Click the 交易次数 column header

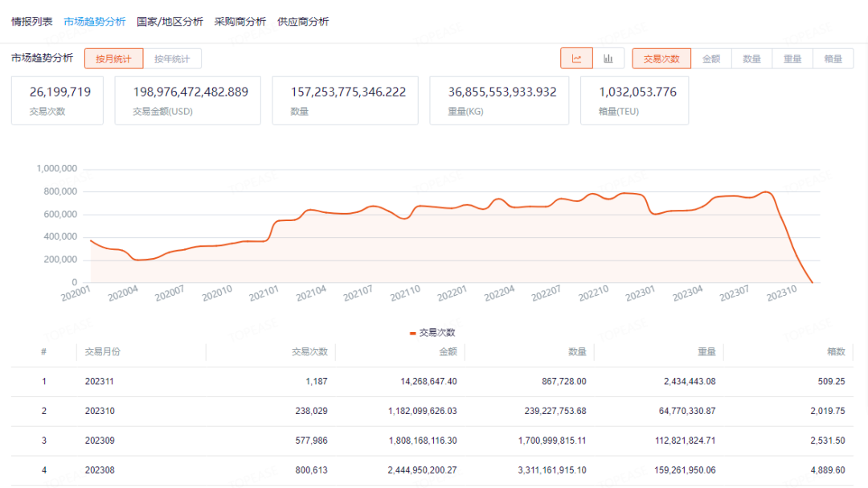[x=310, y=352]
